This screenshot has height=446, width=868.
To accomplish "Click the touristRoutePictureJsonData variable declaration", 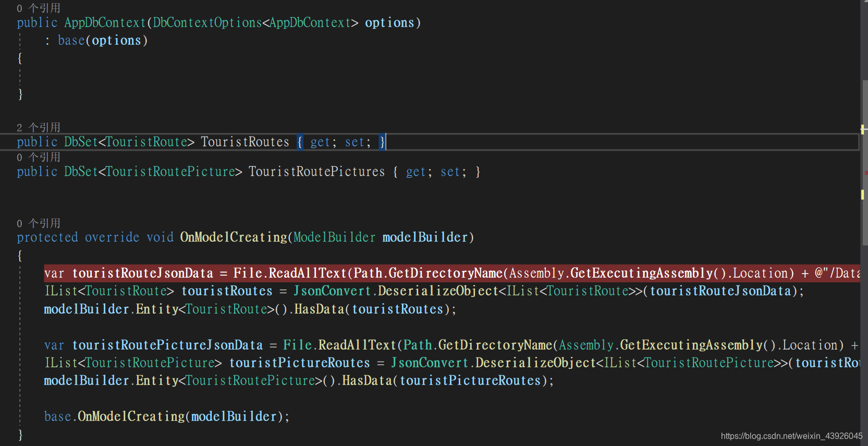I will pyautogui.click(x=168, y=345).
